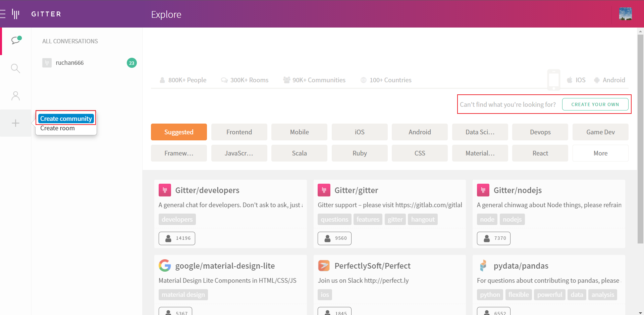644x315 pixels.
Task: Click the 9560 members button
Action: (x=334, y=238)
